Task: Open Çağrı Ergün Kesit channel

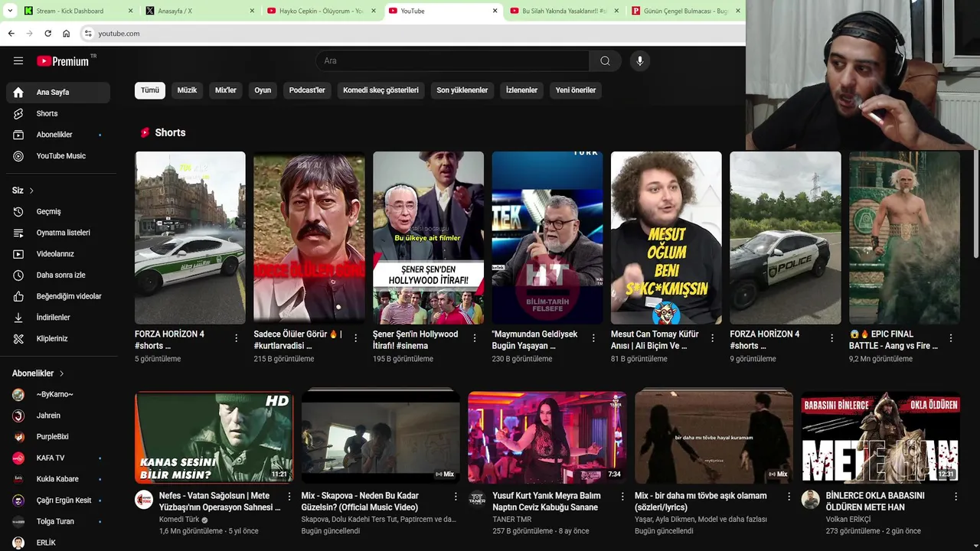Action: pyautogui.click(x=58, y=500)
